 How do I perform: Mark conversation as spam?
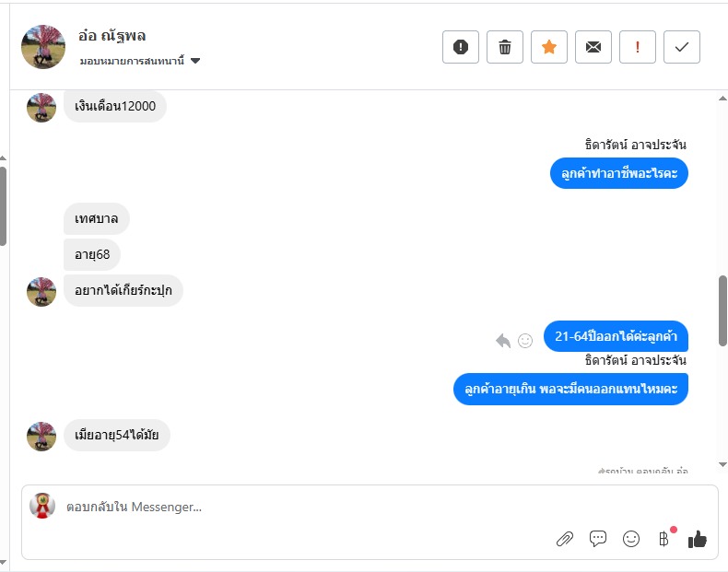461,47
